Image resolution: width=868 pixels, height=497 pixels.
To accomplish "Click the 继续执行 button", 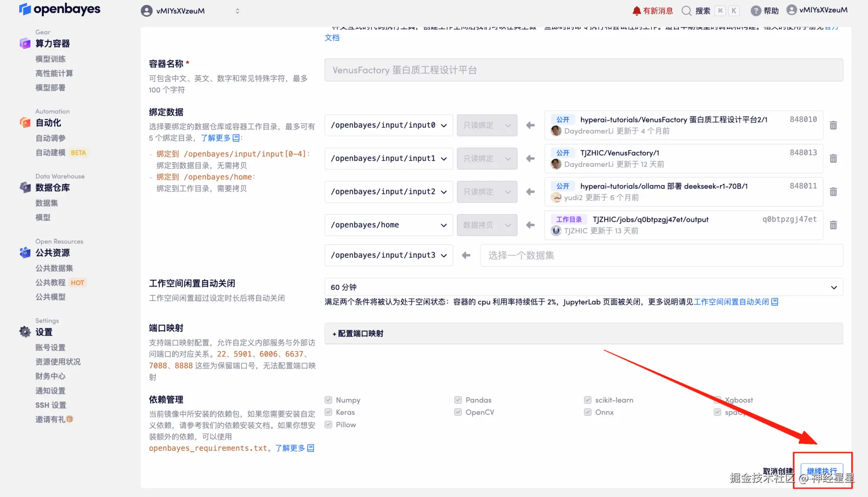I will [822, 471].
